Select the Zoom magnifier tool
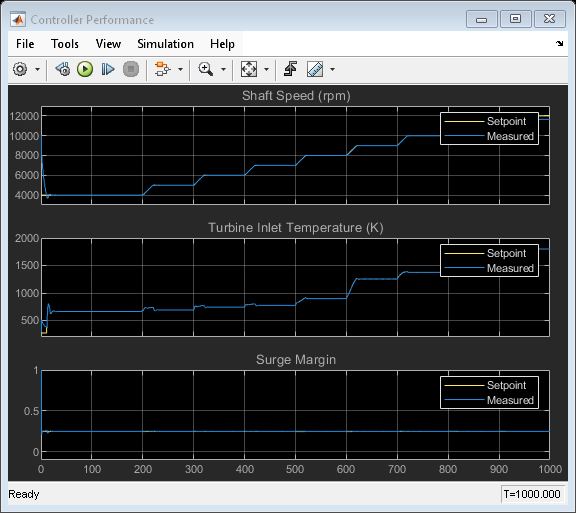The width and height of the screenshot is (576, 513). (x=205, y=69)
